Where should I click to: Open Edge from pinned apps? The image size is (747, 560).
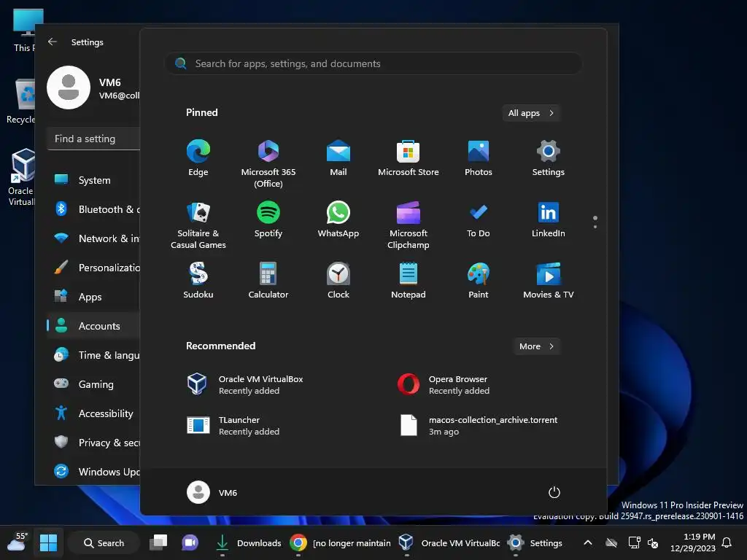point(198,158)
